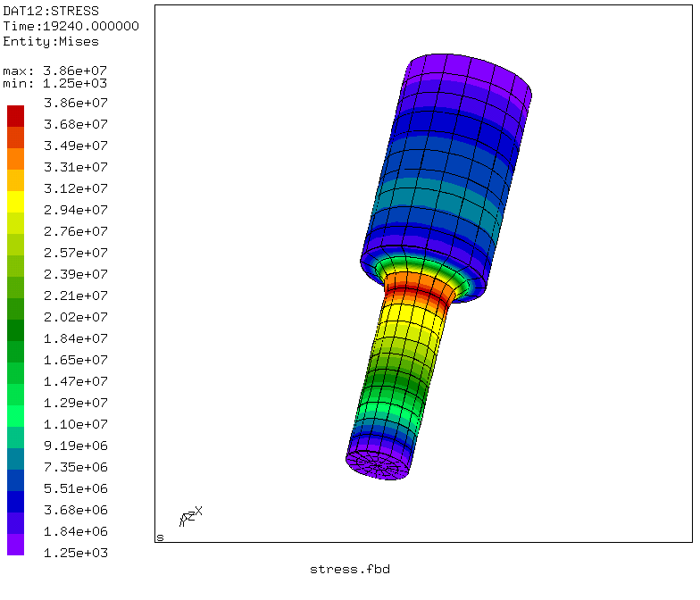Image resolution: width=700 pixels, height=600 pixels.
Task: Click the stress.fbd file name caption
Action: pos(350,570)
